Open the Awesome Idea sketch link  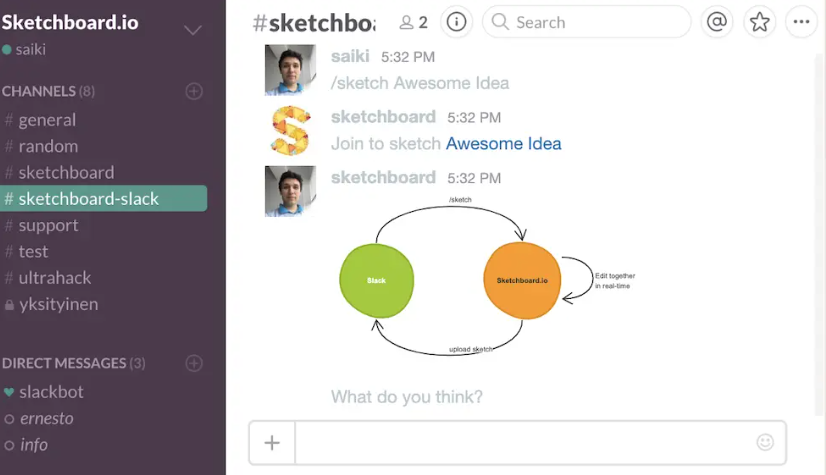click(x=503, y=144)
